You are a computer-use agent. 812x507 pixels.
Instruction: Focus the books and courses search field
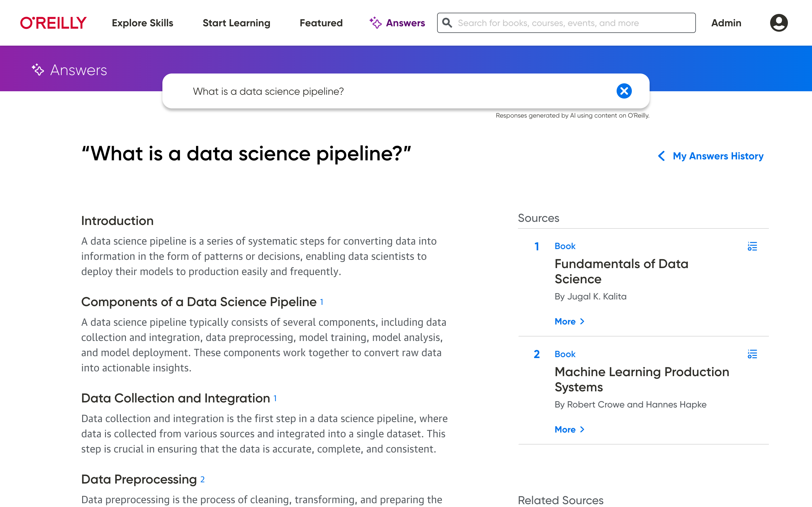570,23
